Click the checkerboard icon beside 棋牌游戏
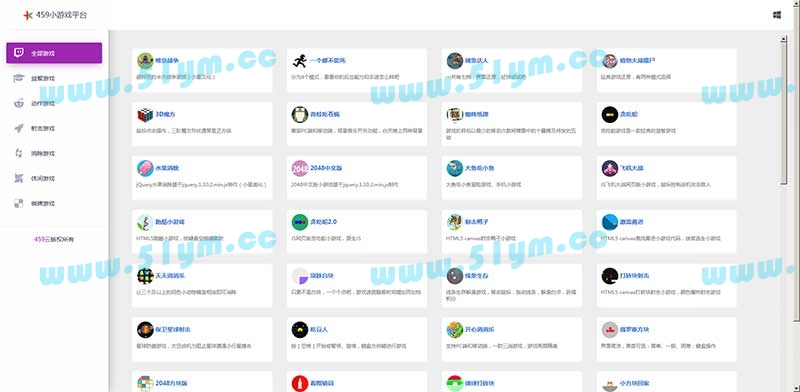 tap(19, 203)
